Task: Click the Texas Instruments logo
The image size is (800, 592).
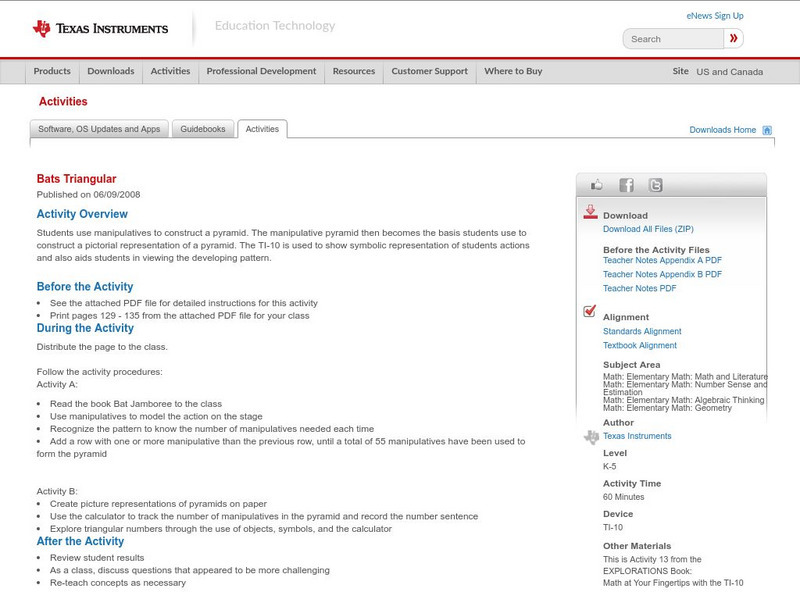Action: click(100, 28)
